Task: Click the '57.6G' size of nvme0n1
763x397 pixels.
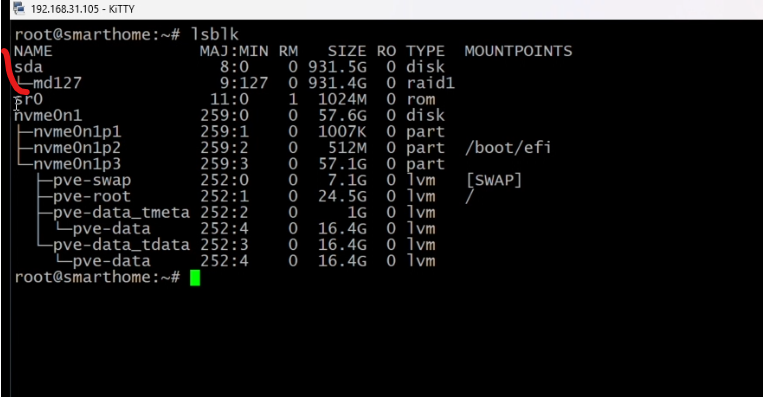Action: pos(342,116)
